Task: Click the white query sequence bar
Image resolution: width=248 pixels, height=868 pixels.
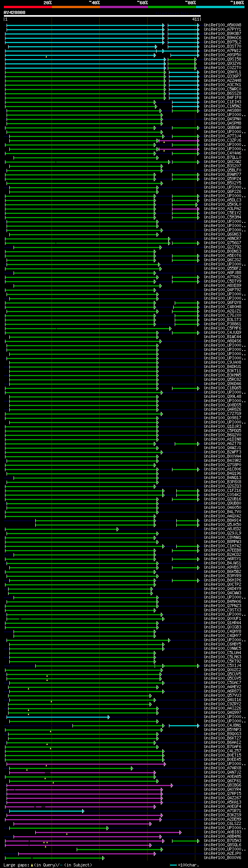Action: 102,16
